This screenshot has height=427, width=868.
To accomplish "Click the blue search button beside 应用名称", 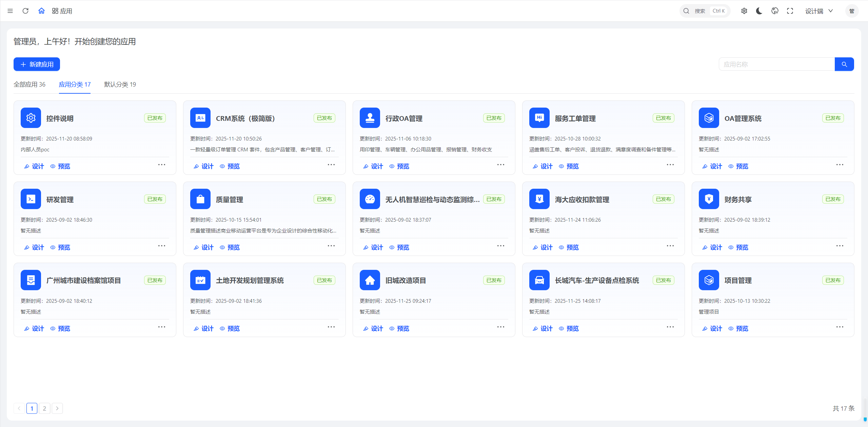I will (x=844, y=64).
